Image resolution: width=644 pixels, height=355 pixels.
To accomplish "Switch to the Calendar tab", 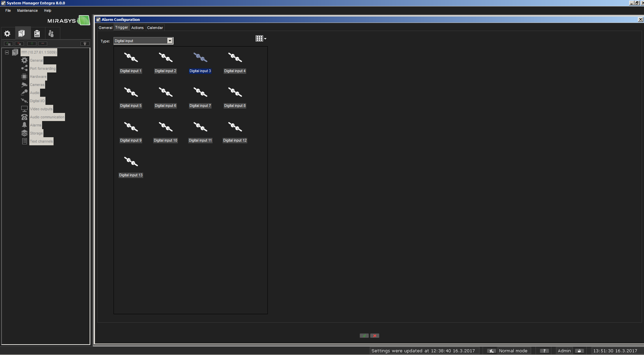I will (x=155, y=28).
